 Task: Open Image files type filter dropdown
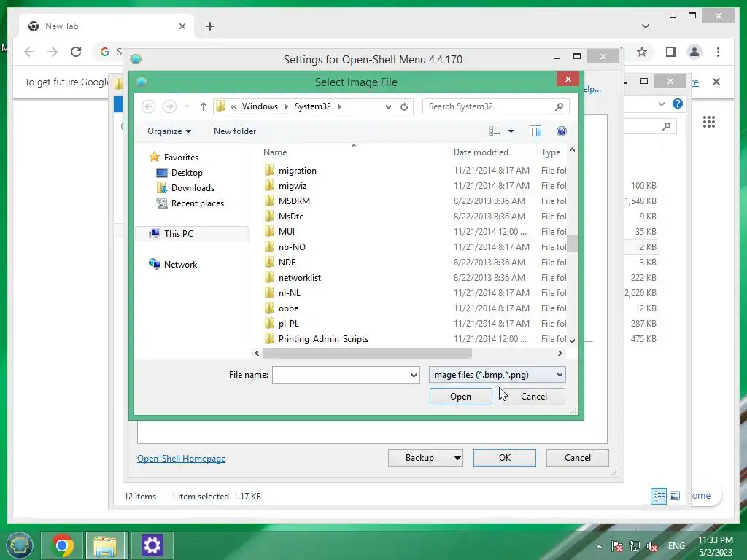tap(497, 375)
